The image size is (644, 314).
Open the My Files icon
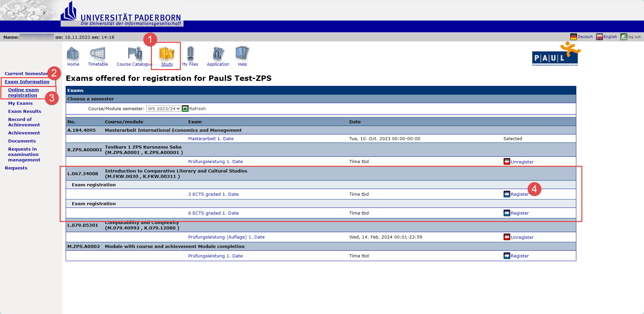[x=190, y=54]
